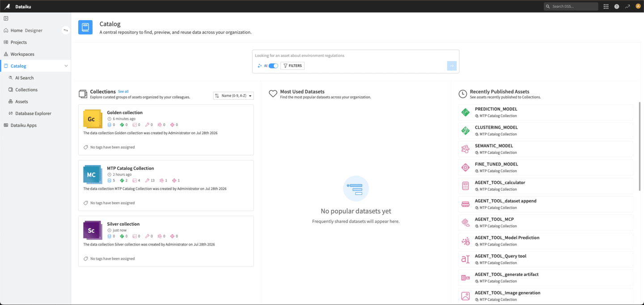The image size is (644, 305).
Task: Click the 'just now' timestamp
Action: tap(119, 230)
